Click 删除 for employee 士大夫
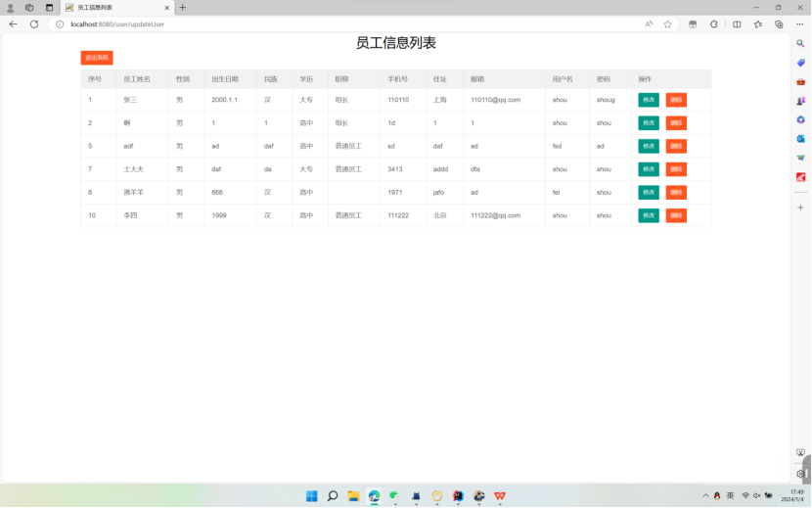Image resolution: width=812 pixels, height=508 pixels. point(676,169)
